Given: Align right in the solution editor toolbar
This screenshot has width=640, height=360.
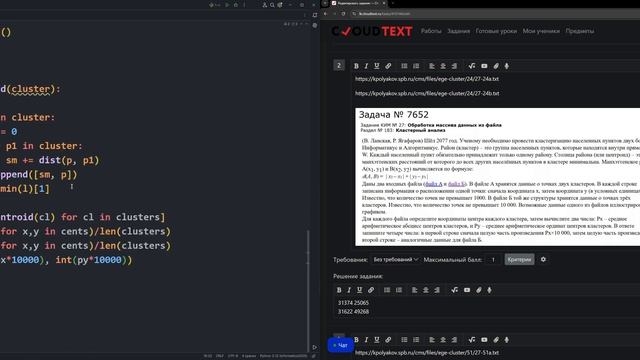Looking at the screenshot, I should point(437,290).
